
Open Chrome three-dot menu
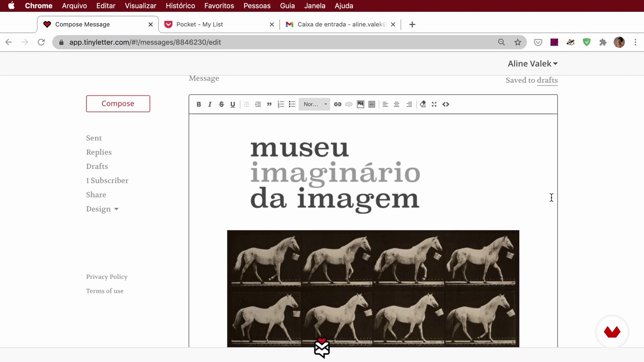[635, 42]
